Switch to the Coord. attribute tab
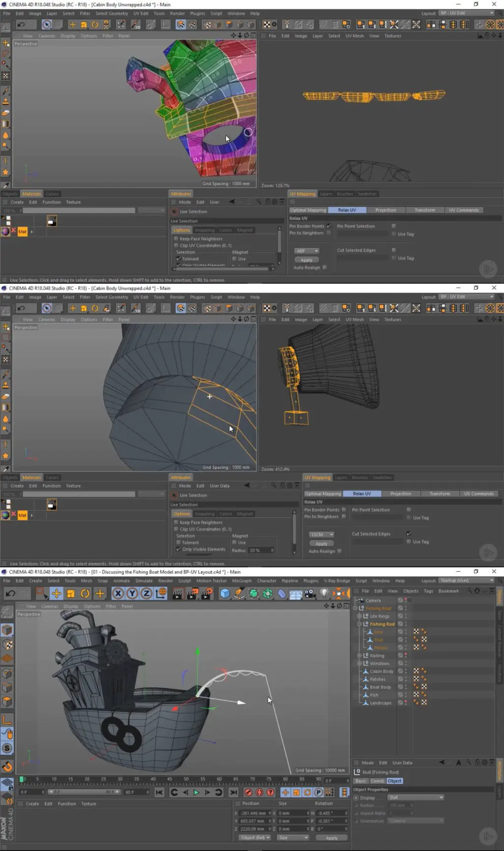 (x=377, y=781)
